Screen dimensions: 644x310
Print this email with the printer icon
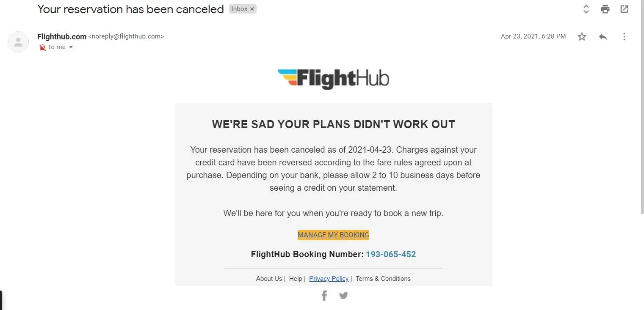(605, 9)
